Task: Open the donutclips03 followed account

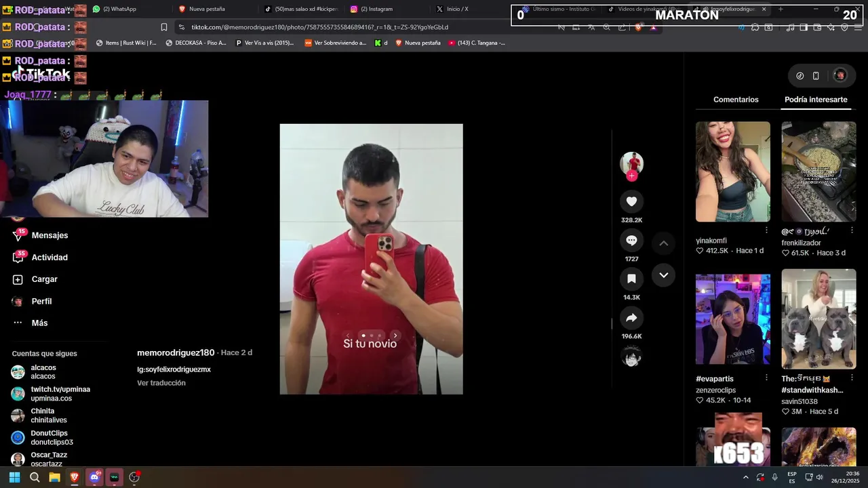Action: pos(52,437)
